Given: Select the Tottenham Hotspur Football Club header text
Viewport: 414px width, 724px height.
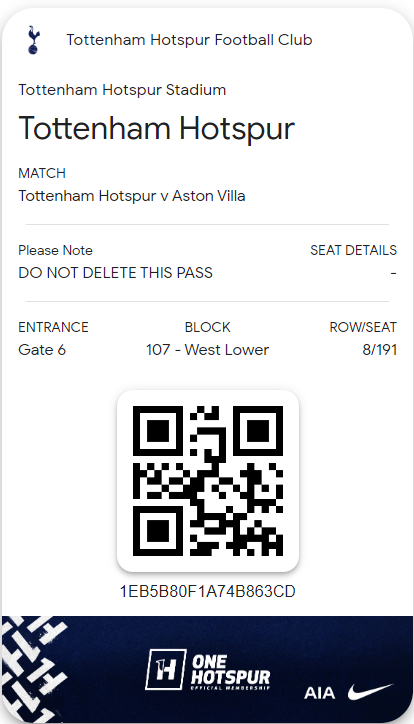Looking at the screenshot, I should 189,40.
